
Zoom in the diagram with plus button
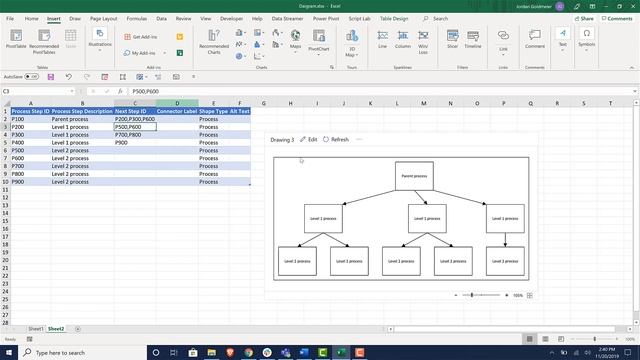click(507, 295)
